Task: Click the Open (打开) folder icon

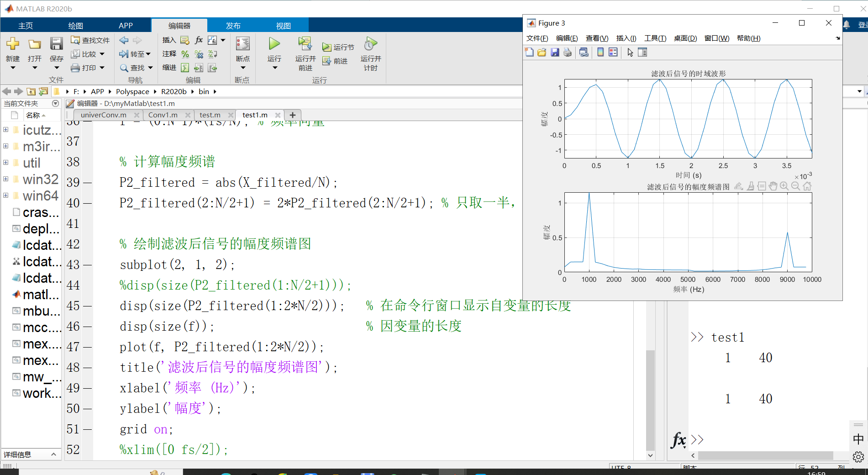Action: click(x=34, y=44)
